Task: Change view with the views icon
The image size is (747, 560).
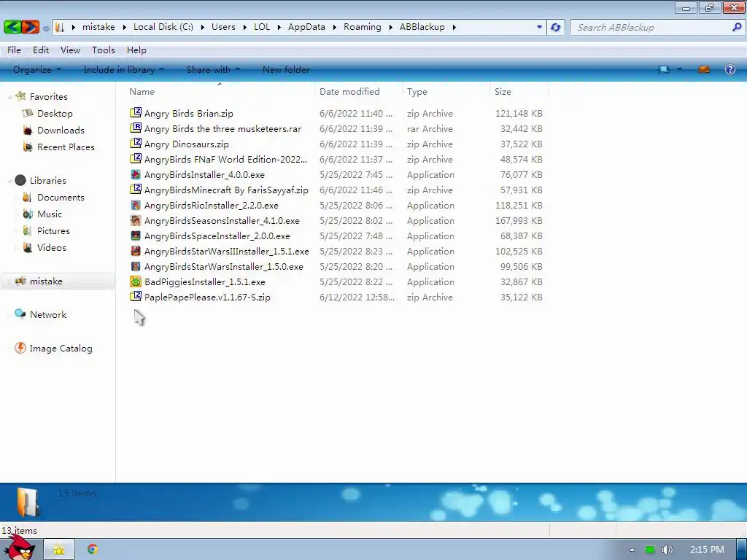Action: pos(664,69)
